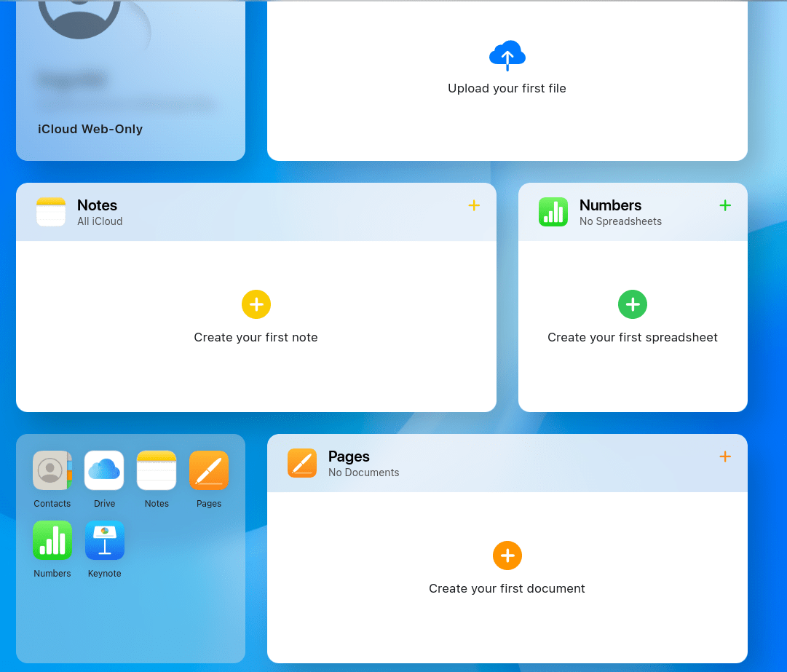This screenshot has width=787, height=672.
Task: Open the Notes app icon
Action: click(157, 470)
